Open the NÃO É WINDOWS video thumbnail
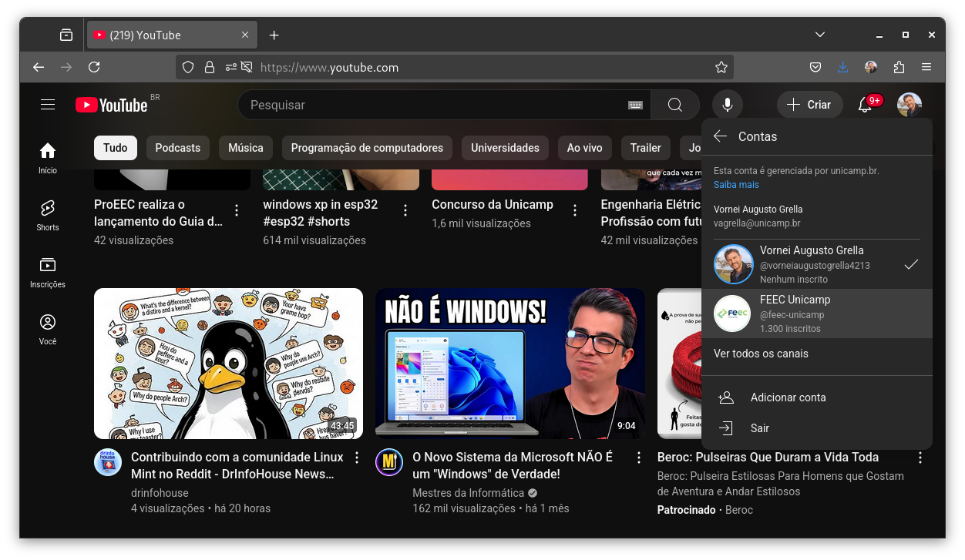965x560 pixels. (x=510, y=364)
